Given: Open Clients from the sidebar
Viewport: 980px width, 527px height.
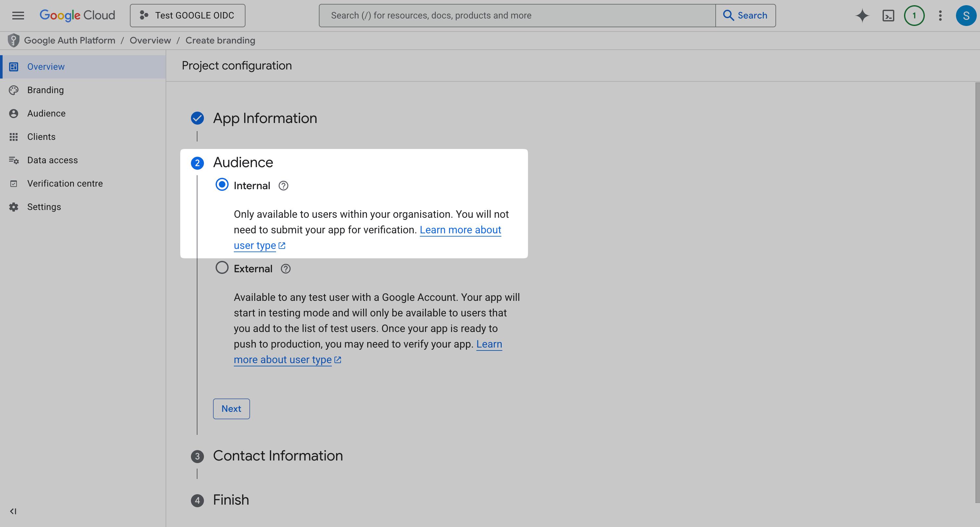Looking at the screenshot, I should click(x=41, y=137).
